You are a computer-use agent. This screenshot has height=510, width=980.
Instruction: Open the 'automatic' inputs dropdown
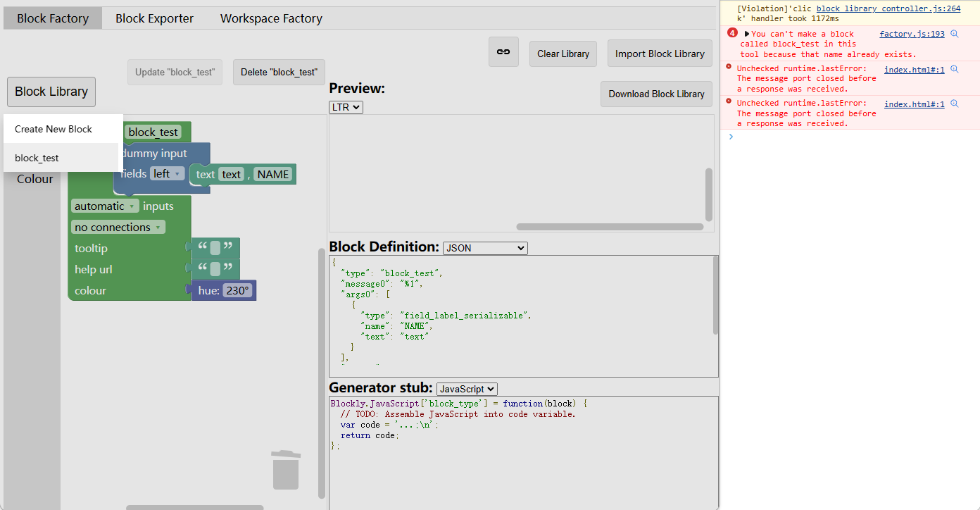pyautogui.click(x=104, y=206)
